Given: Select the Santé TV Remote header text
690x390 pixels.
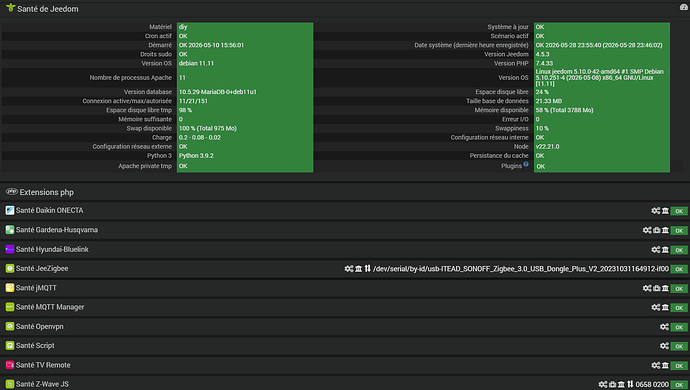Looking at the screenshot, I should pos(43,365).
